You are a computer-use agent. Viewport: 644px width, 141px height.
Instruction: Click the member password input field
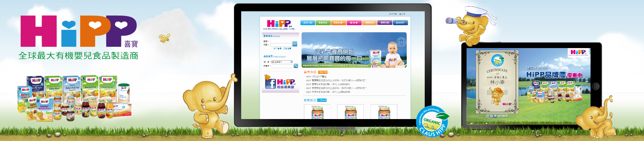pyautogui.click(x=280, y=45)
